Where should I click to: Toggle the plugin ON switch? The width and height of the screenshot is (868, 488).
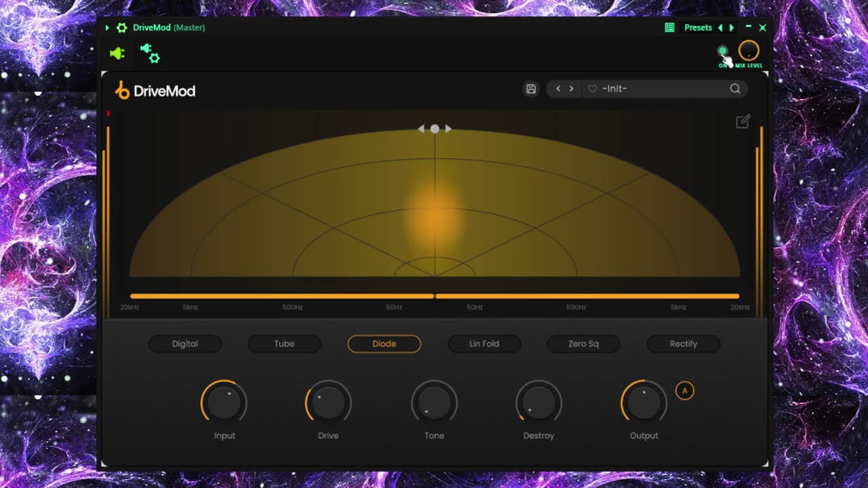point(723,51)
